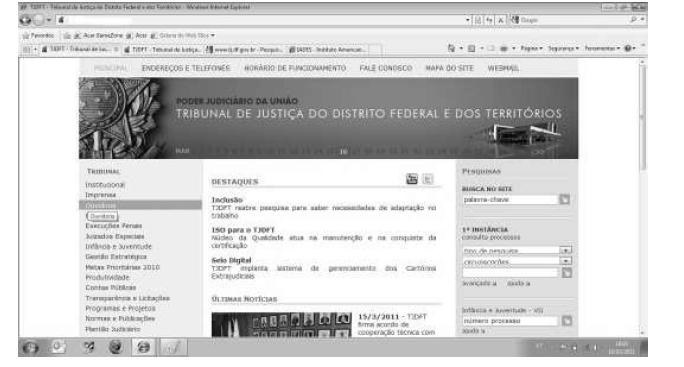The width and height of the screenshot is (684, 367).
Task: Click the page vertical scrollbar thumb
Action: tap(642, 118)
